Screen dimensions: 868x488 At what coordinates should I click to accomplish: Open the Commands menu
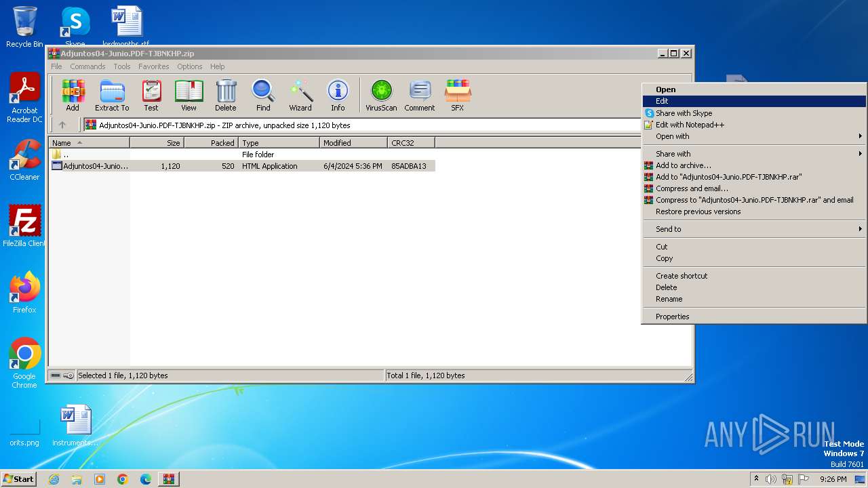coord(87,66)
